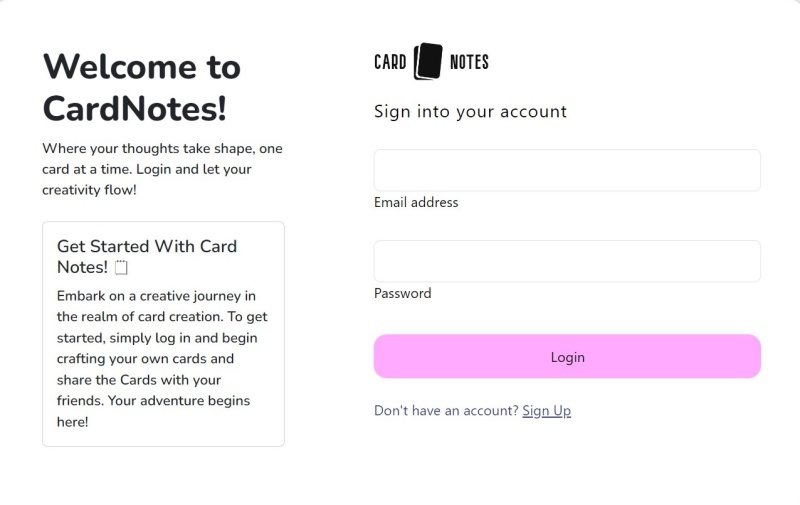Screen dimensions: 800x505
Task: Click the "Sign into your account" heading
Action: [470, 111]
